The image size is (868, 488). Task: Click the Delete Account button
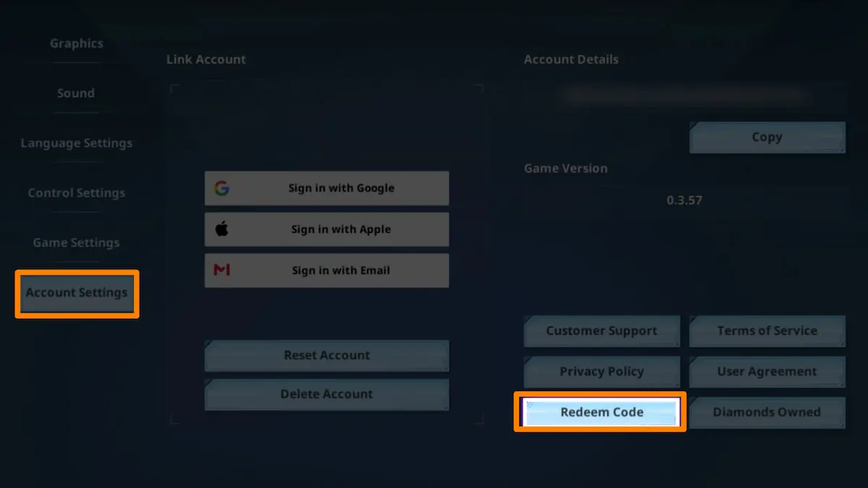(x=326, y=395)
